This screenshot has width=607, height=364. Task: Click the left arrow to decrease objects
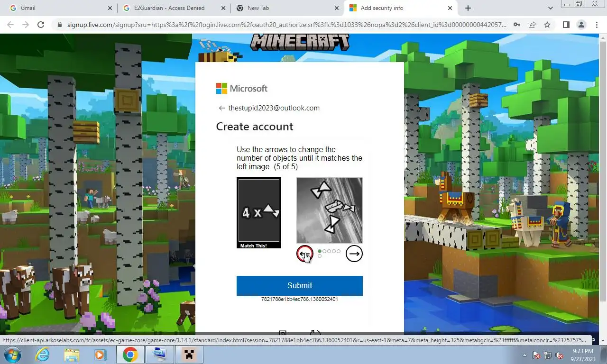pyautogui.click(x=305, y=254)
